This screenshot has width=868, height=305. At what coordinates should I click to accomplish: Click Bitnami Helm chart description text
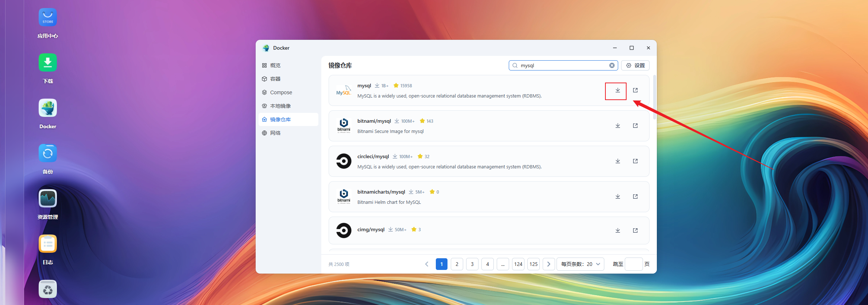pyautogui.click(x=389, y=202)
